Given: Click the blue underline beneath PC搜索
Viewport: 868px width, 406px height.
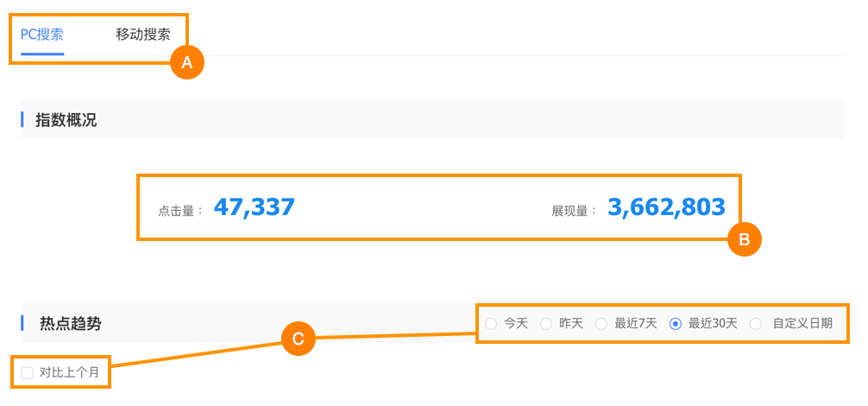Looking at the screenshot, I should click(42, 54).
